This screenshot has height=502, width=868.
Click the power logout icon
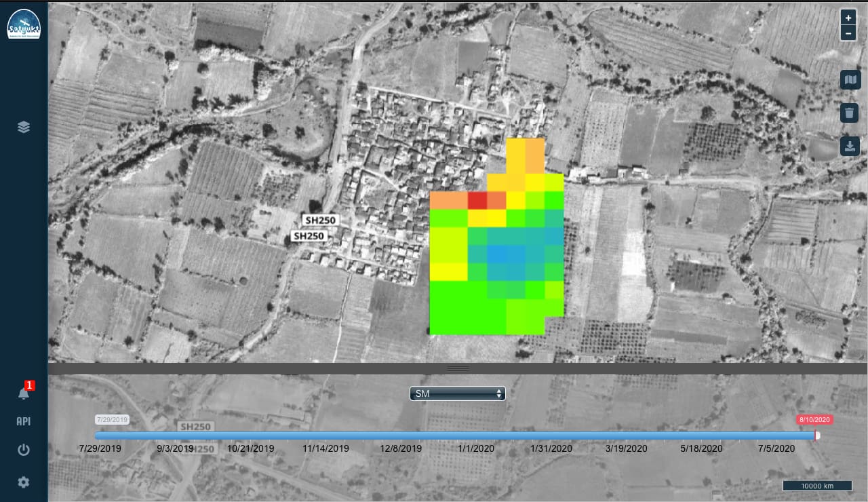click(x=24, y=450)
